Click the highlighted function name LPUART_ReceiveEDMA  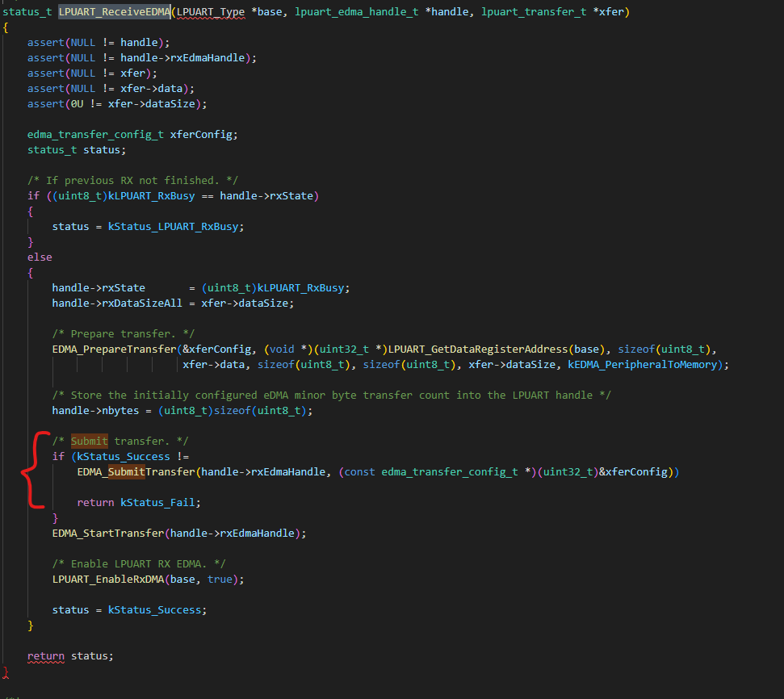pos(113,11)
